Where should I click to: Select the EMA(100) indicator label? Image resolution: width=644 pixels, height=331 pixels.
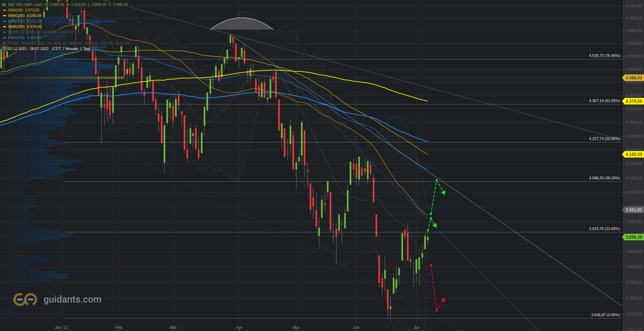coord(16,21)
